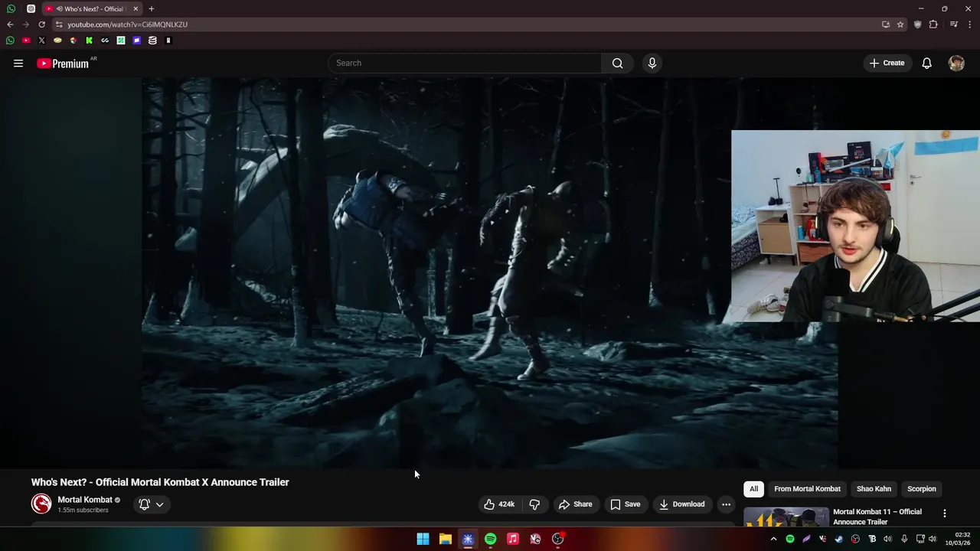Select From Mortal Kombat filter chip
The height and width of the screenshot is (551, 980).
[807, 489]
